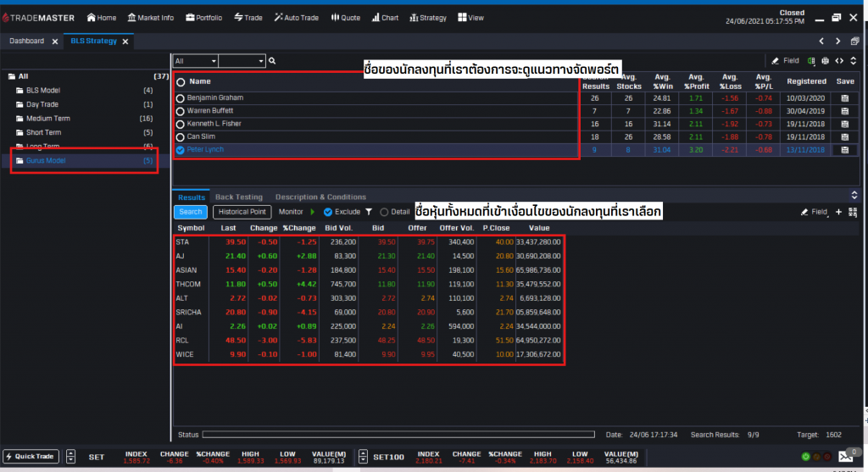The height and width of the screenshot is (472, 868).
Task: Save the Benjamin Graham strategy
Action: pyautogui.click(x=845, y=98)
